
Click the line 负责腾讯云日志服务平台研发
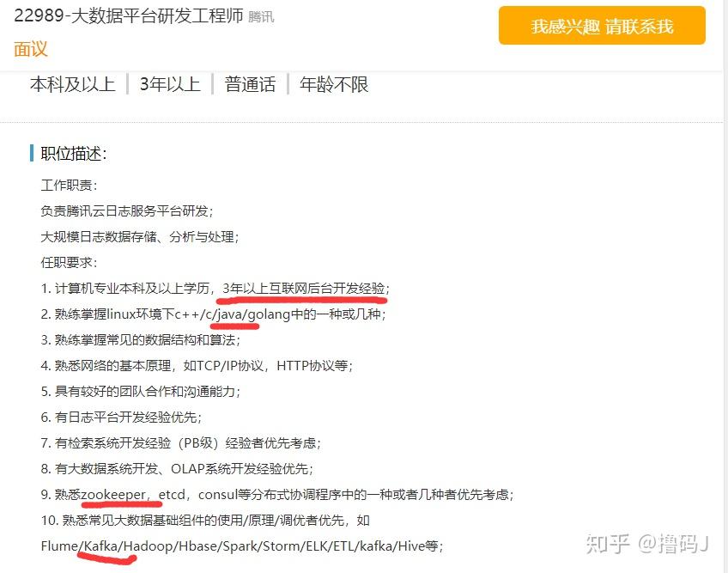click(127, 211)
